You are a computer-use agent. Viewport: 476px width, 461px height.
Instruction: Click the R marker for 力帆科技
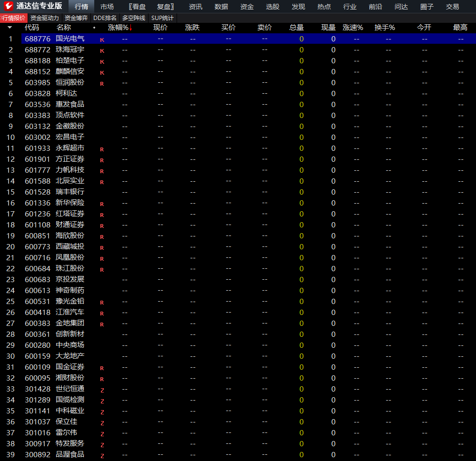tap(102, 171)
